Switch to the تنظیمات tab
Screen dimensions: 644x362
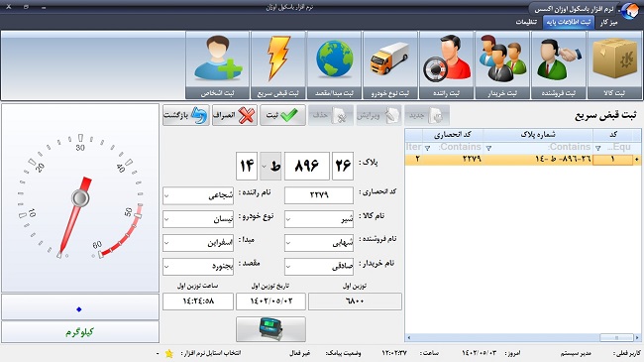coord(526,22)
